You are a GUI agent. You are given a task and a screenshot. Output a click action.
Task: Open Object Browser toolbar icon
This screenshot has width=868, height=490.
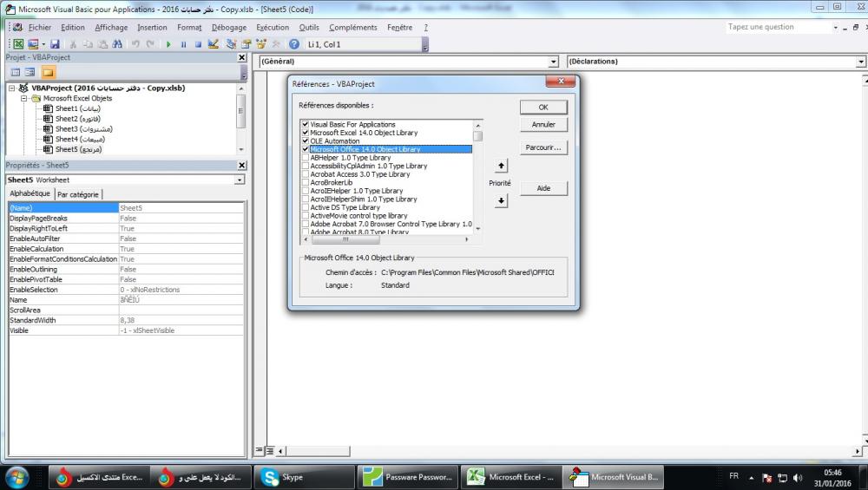(x=261, y=44)
